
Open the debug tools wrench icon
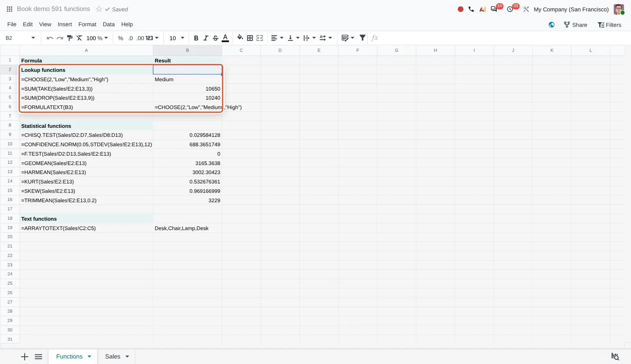coord(526,9)
